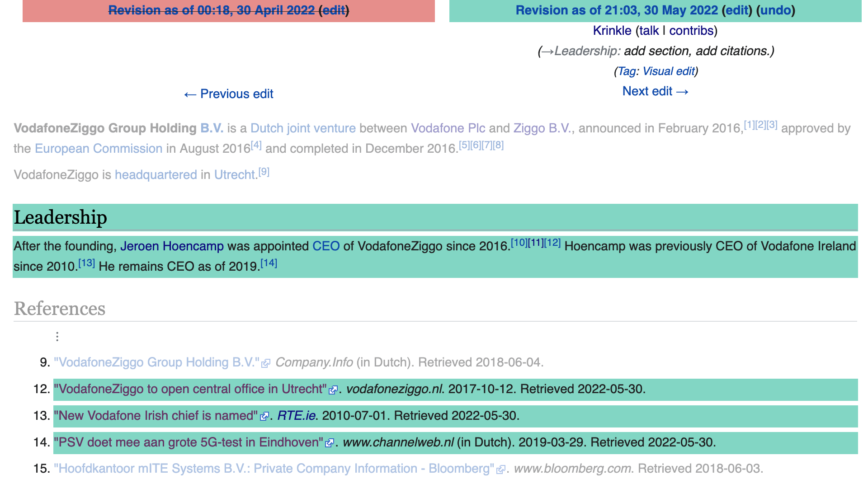Image resolution: width=868 pixels, height=479 pixels.
Task: Click citation [14]
Action: click(269, 263)
